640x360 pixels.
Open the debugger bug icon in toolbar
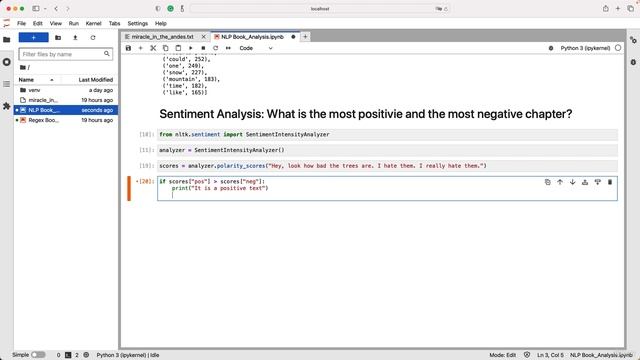click(551, 48)
